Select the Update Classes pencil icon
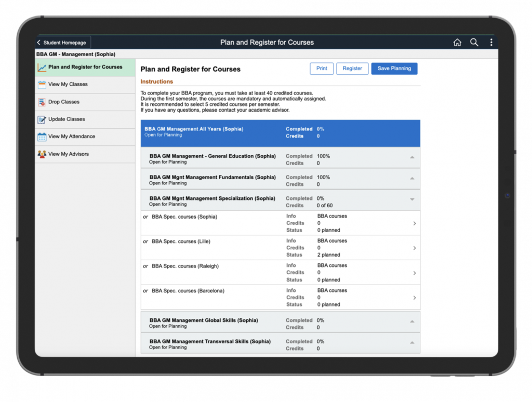This screenshot has height=402, width=532. [x=43, y=119]
